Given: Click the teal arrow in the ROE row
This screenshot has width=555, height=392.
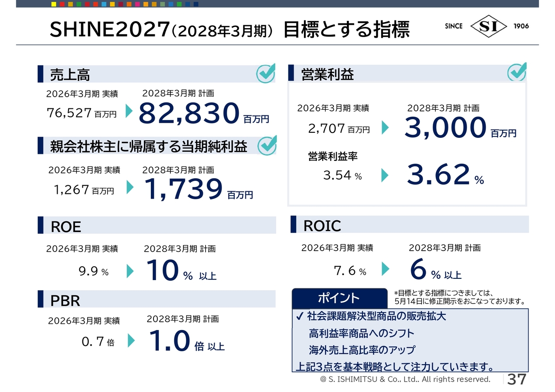Looking at the screenshot, I should point(130,271).
